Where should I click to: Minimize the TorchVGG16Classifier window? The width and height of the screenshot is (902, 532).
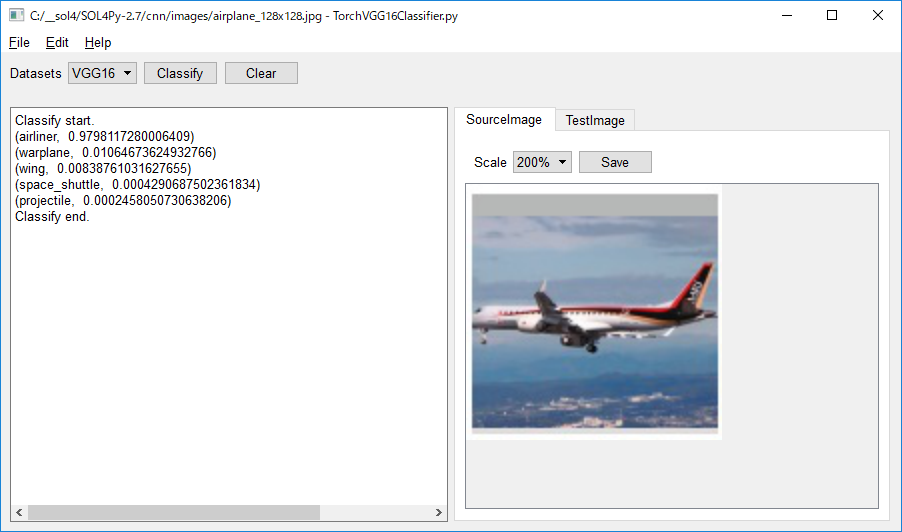pyautogui.click(x=787, y=16)
